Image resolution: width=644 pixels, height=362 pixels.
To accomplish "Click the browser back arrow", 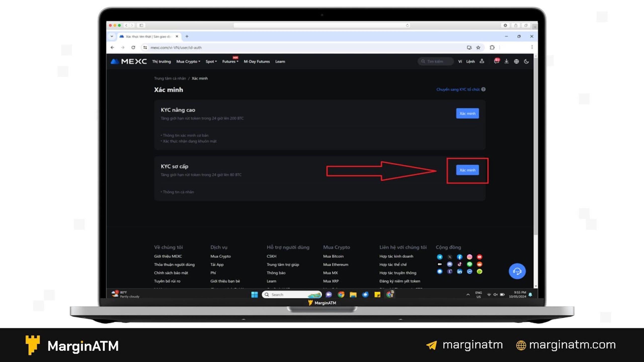I will click(112, 48).
